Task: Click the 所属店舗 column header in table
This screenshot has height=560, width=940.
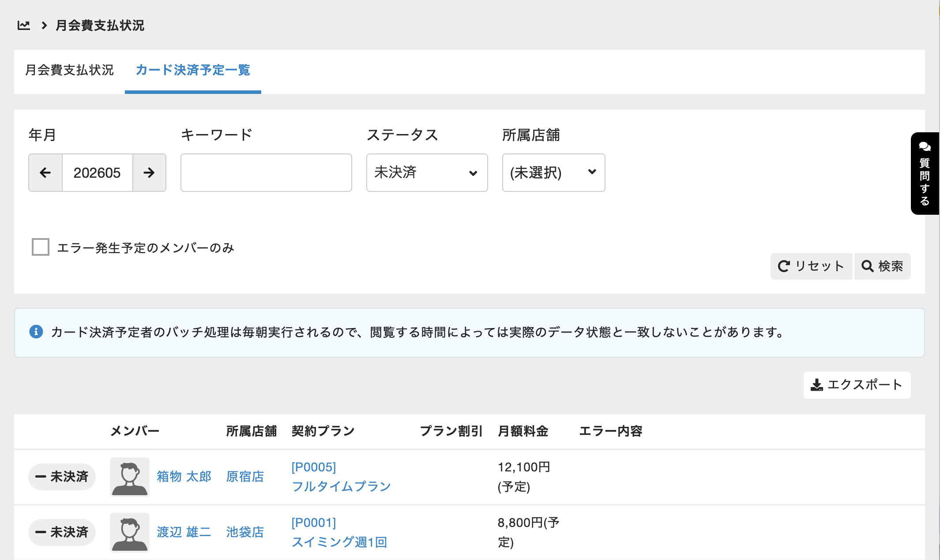Action: tap(252, 431)
